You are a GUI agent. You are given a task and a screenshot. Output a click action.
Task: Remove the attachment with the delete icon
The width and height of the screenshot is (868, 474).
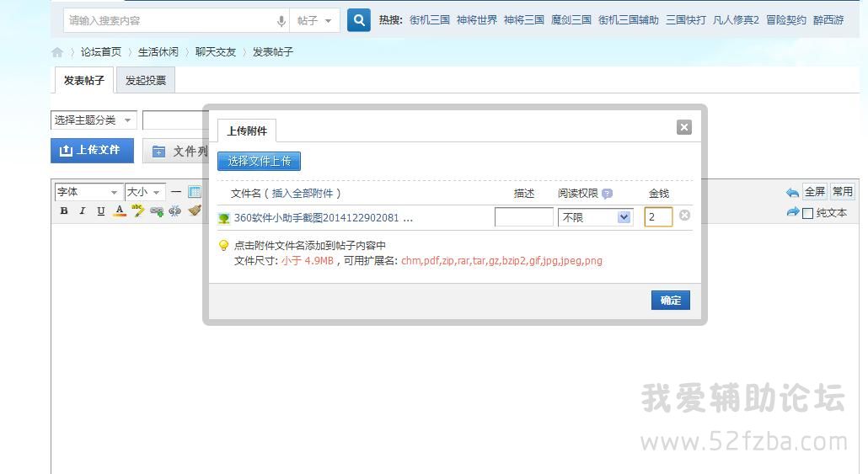685,216
